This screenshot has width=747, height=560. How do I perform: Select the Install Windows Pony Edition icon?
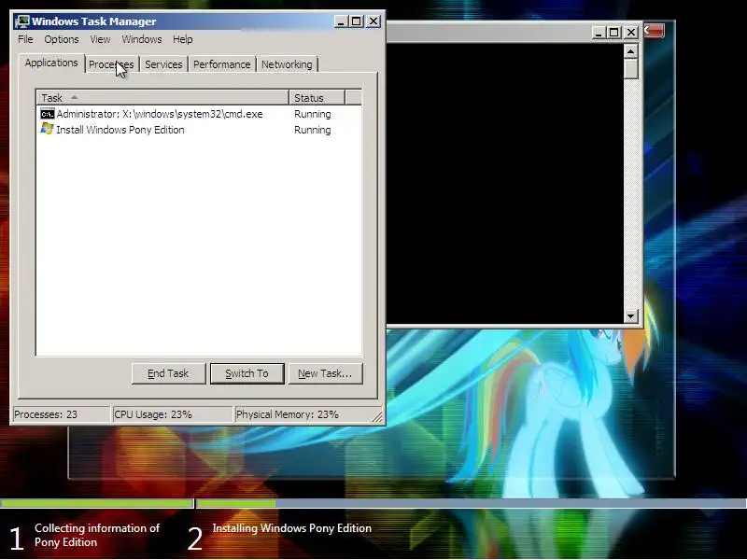coord(48,129)
